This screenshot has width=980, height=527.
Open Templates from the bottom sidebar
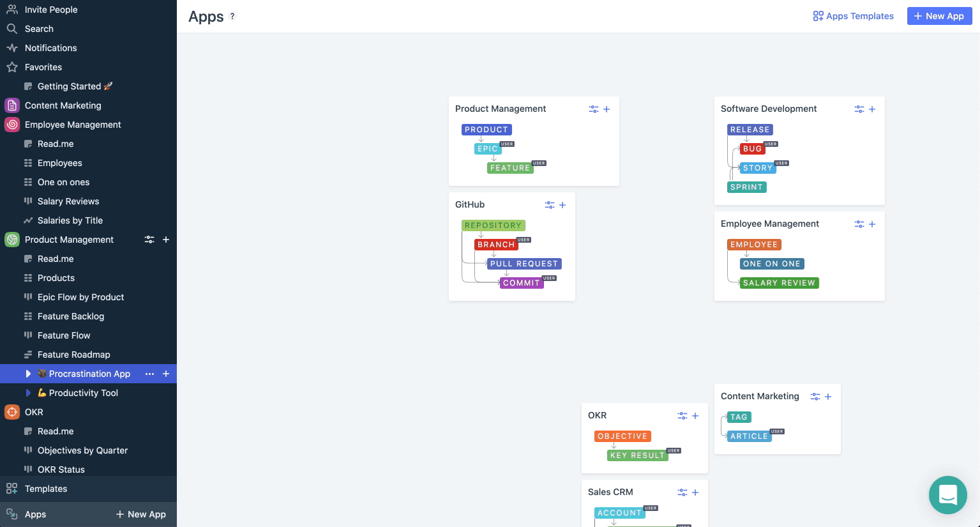coord(45,489)
